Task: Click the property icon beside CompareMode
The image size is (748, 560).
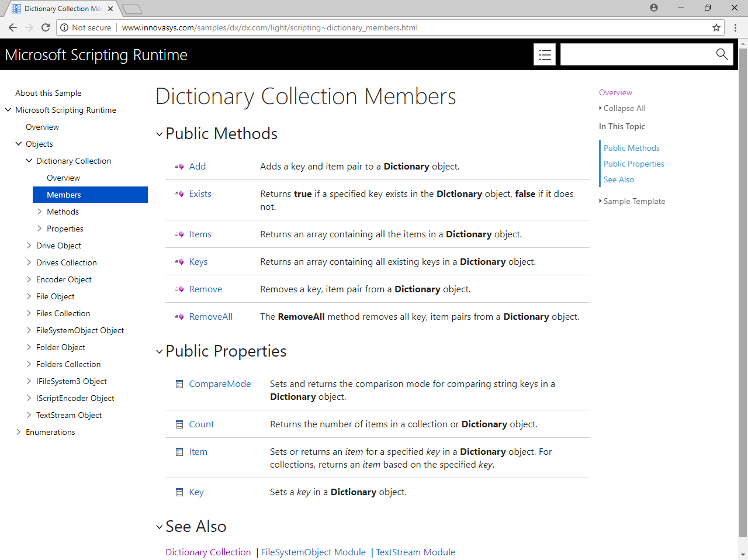Action: (179, 384)
